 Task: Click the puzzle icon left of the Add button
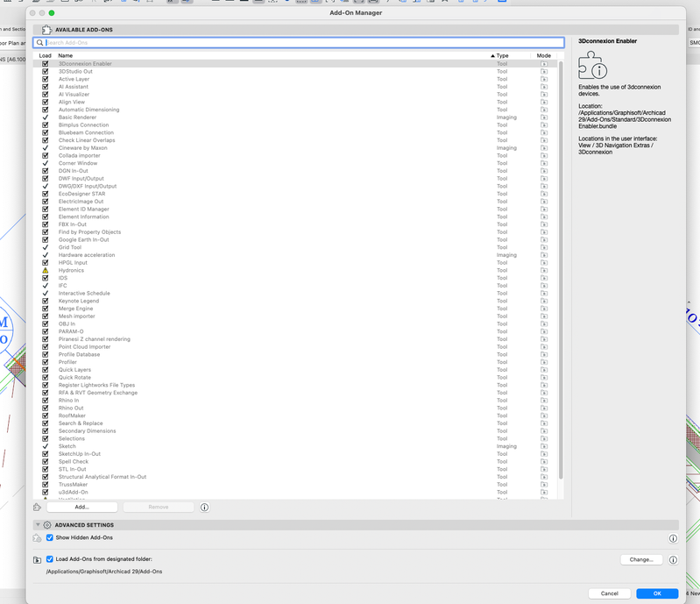[37, 507]
